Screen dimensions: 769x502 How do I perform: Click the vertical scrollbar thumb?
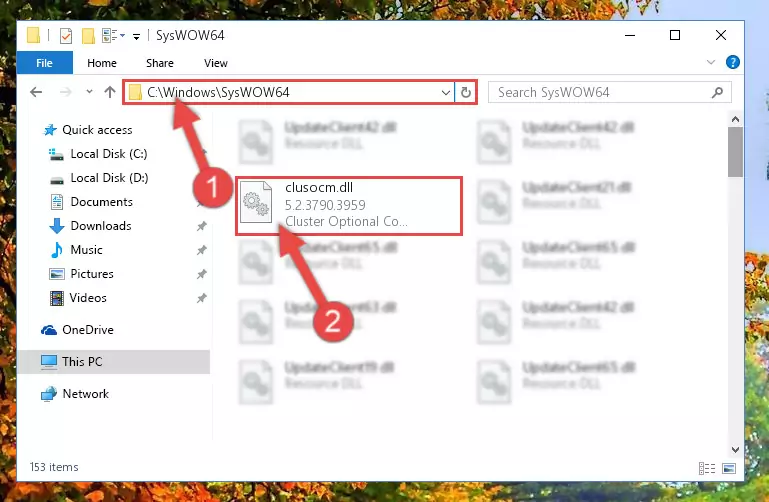pyautogui.click(x=735, y=152)
